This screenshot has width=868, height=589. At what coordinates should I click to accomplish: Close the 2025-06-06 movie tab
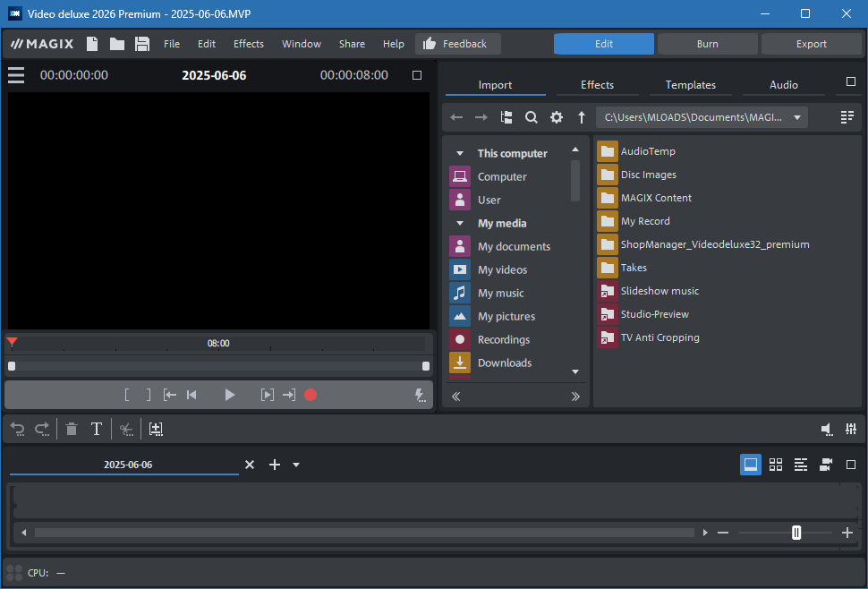(250, 465)
